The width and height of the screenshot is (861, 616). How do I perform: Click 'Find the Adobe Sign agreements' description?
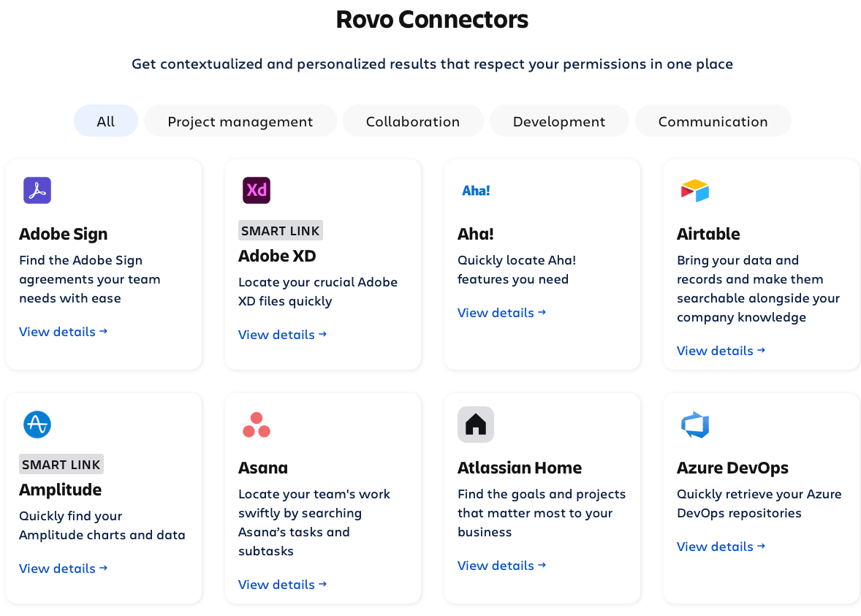89,279
